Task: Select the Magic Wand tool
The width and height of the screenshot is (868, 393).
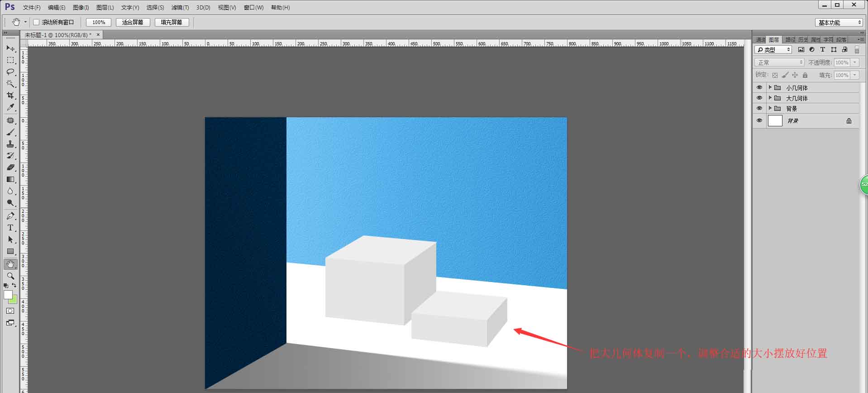Action: (x=10, y=84)
